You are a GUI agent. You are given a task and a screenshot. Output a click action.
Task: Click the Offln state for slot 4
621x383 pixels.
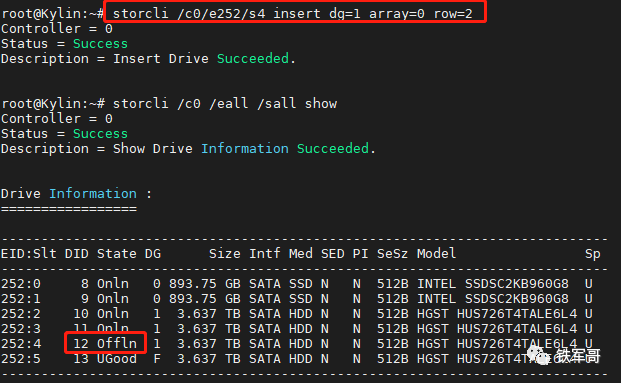click(x=117, y=343)
